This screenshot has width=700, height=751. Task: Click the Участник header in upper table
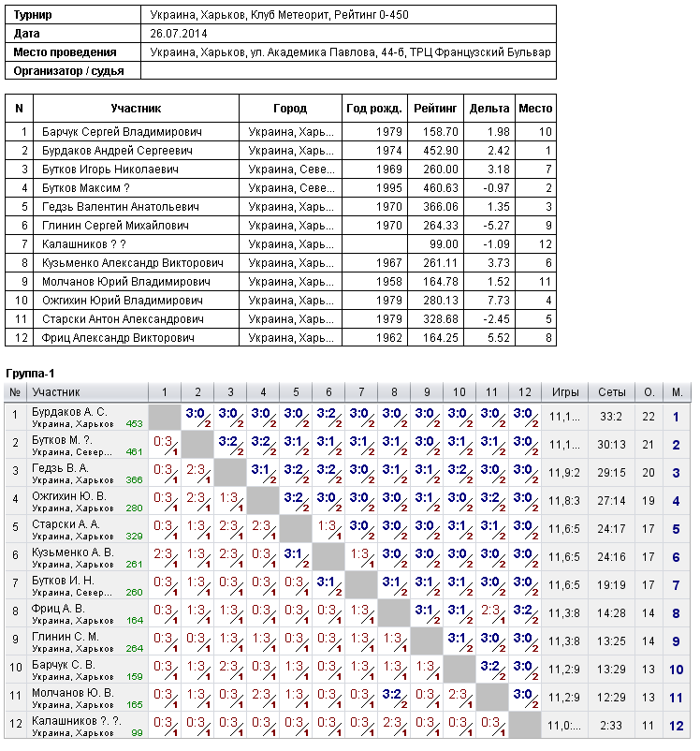click(x=136, y=109)
